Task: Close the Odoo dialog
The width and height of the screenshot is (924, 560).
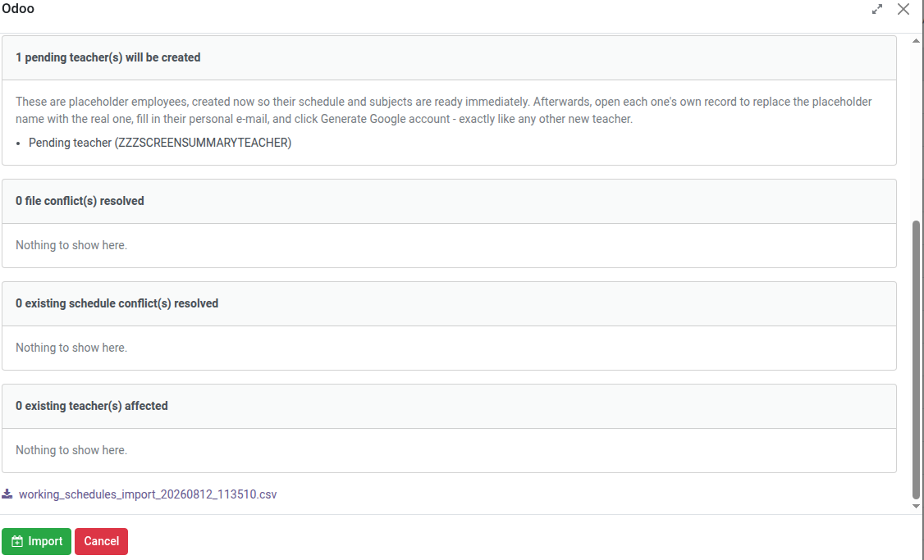Action: [903, 9]
